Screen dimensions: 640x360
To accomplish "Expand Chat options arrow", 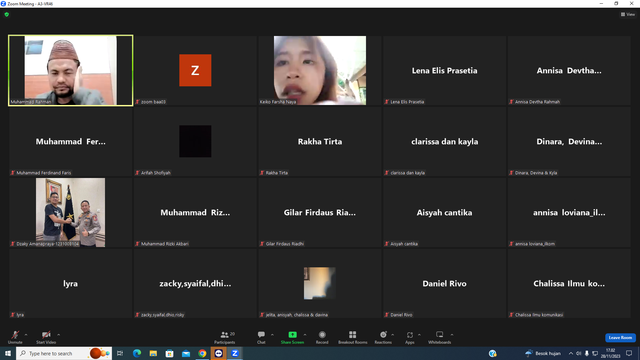I will 272,335.
